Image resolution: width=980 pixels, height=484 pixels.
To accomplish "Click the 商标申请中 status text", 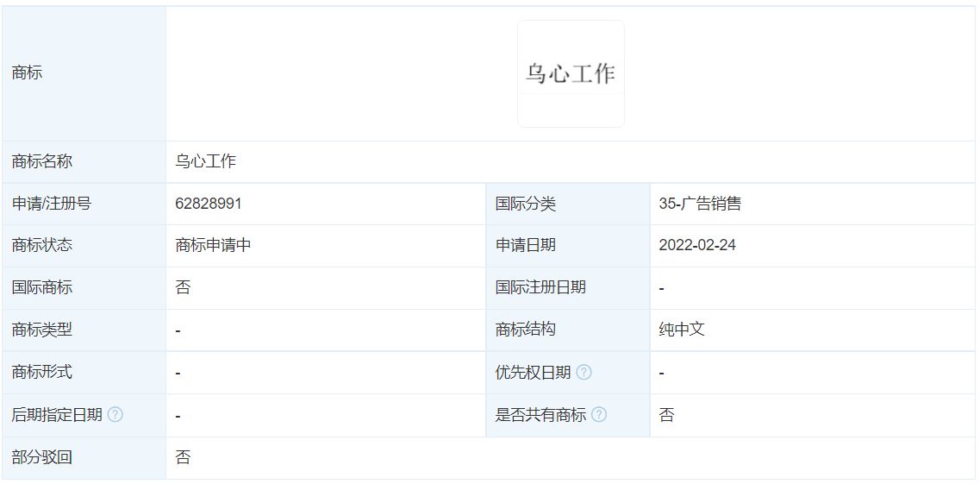I will click(213, 245).
